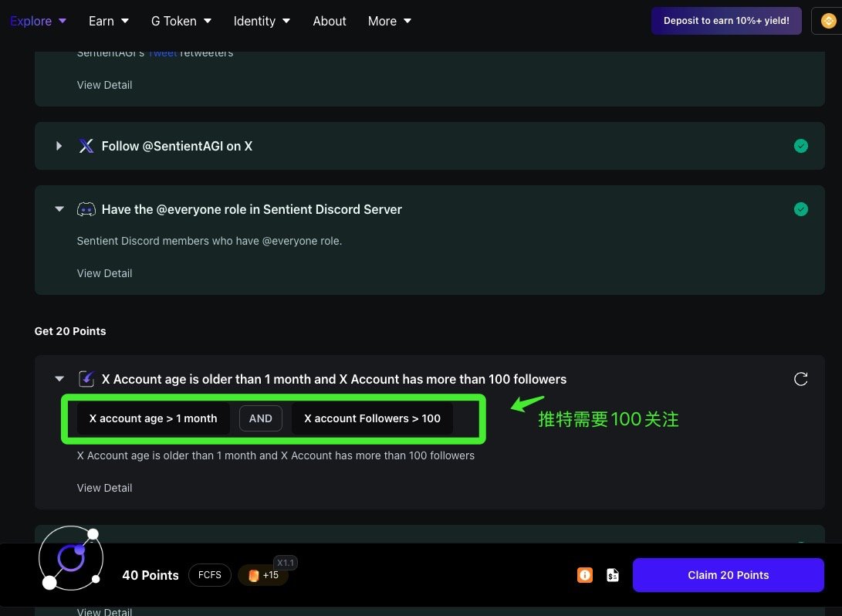Open the Identity dropdown menu

click(x=262, y=21)
